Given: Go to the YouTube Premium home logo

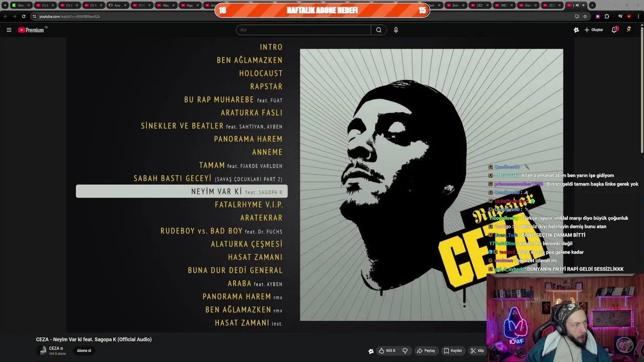Looking at the screenshot, I should [32, 30].
